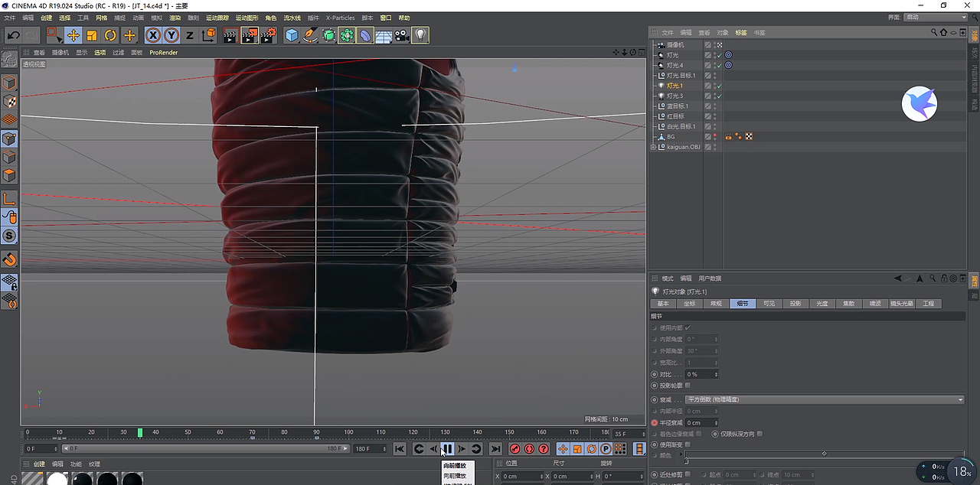Click the camera object toolbar icon
The image size is (980, 485).
pyautogui.click(x=402, y=35)
